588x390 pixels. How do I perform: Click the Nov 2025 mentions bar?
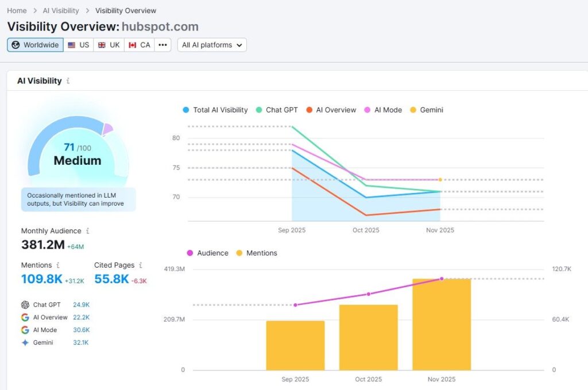(x=442, y=325)
